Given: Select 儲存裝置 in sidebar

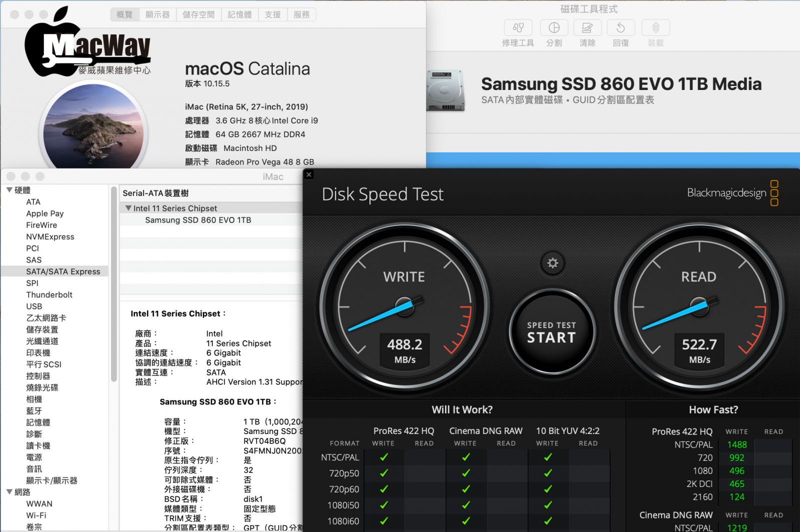Looking at the screenshot, I should coord(42,329).
